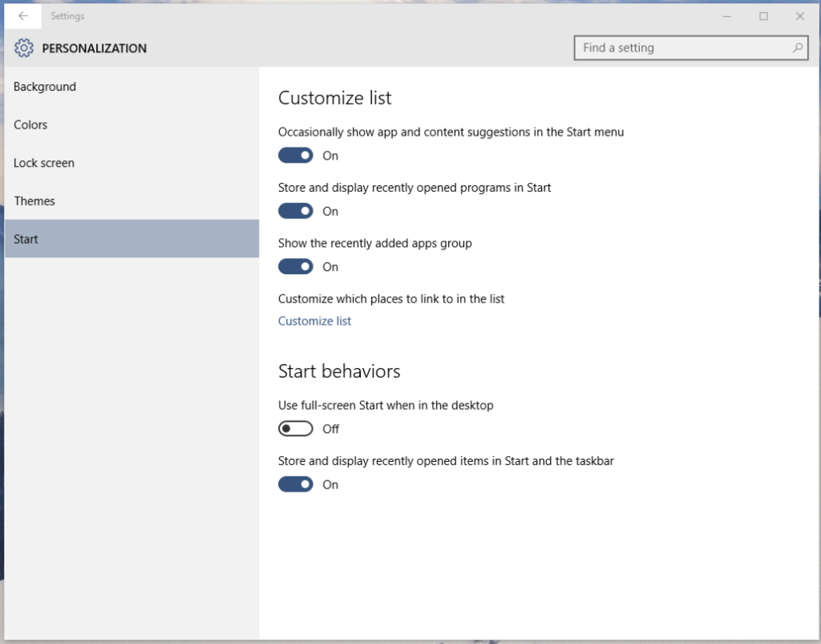Click the Settings title bar text
The width and height of the screenshot is (821, 644).
67,16
